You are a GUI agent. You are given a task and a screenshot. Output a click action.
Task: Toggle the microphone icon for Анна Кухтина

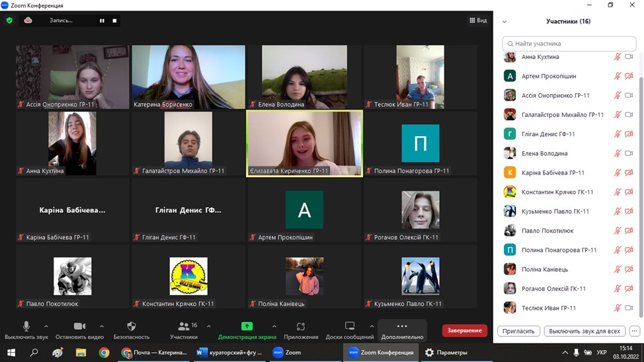[617, 57]
